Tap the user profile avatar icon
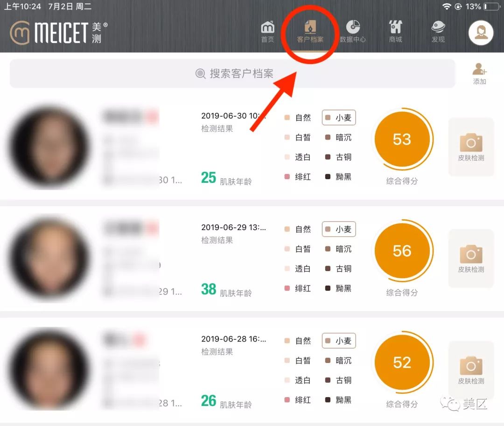Image resolution: width=504 pixels, height=426 pixels. [x=481, y=33]
